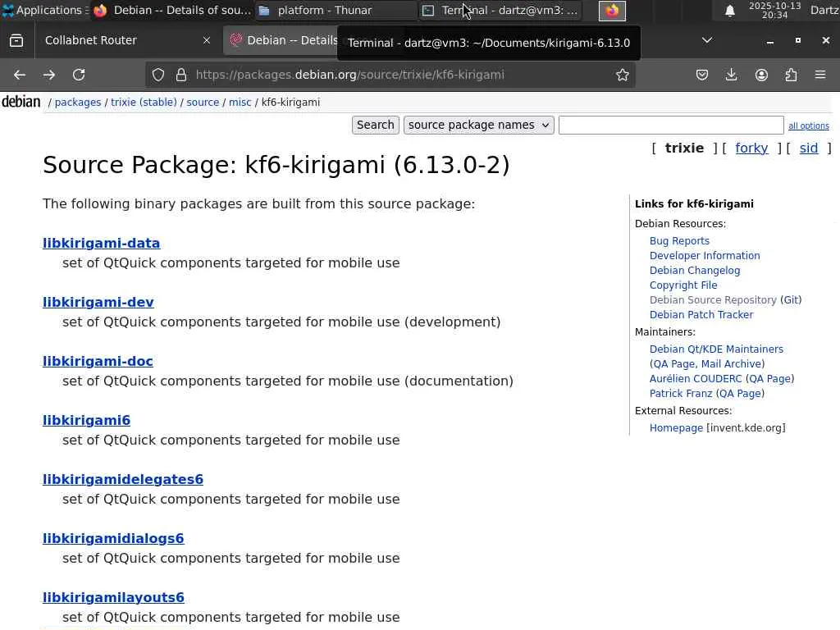The height and width of the screenshot is (630, 840).
Task: Open the source breadcrumb link
Action: coord(203,103)
